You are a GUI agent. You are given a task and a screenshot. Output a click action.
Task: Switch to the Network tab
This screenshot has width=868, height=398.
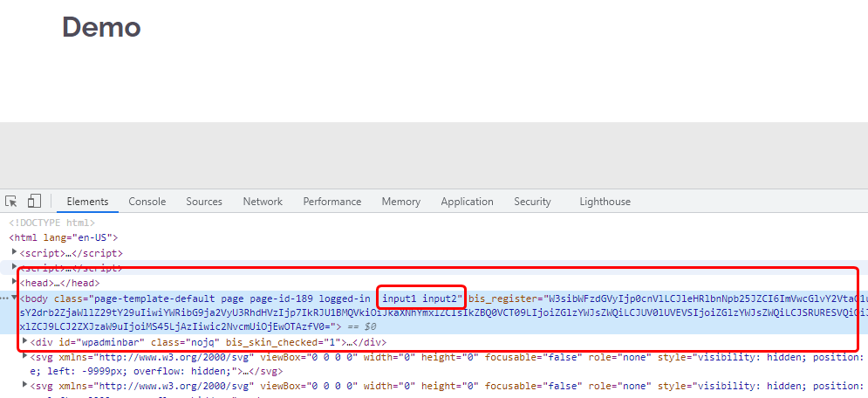pyautogui.click(x=263, y=202)
